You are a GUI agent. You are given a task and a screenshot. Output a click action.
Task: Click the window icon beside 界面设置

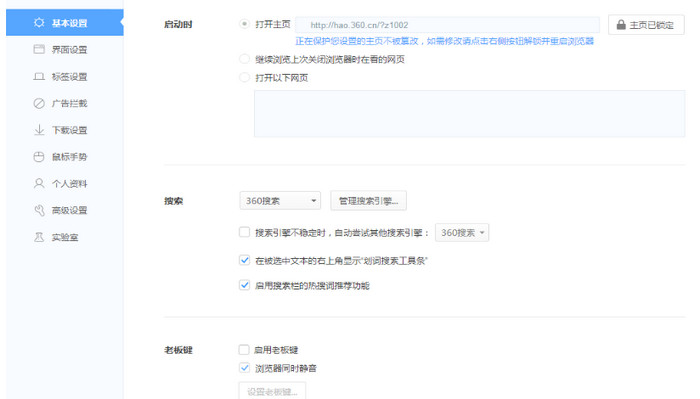click(39, 49)
